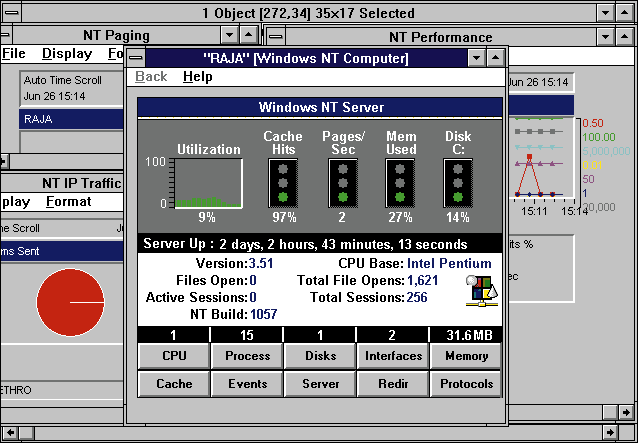The width and height of the screenshot is (638, 443).
Task: Open the Memory details button
Action: click(466, 356)
